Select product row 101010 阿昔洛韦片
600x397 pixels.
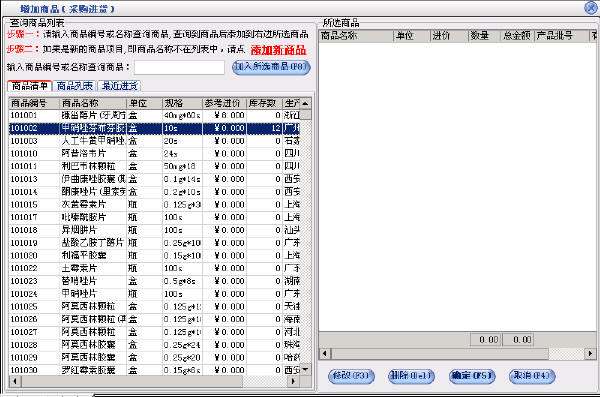154,154
